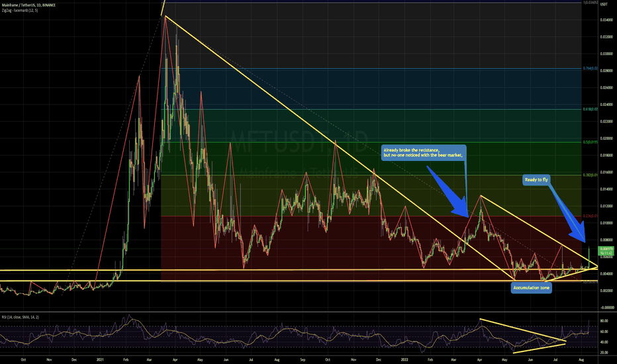Screen dimensions: 617x364
Task: Click the 0.236 Fibonacci level label
Action: tap(591, 216)
